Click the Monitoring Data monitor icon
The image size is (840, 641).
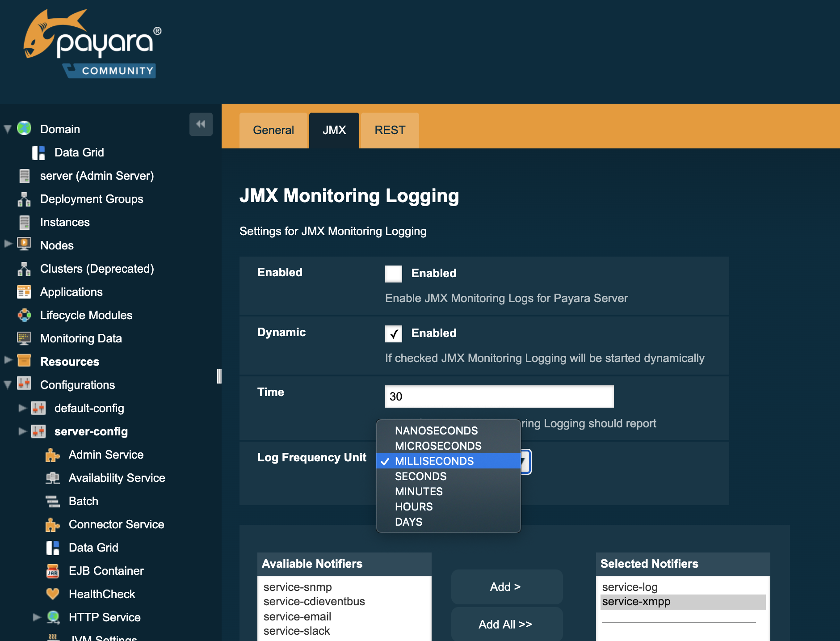tap(24, 338)
